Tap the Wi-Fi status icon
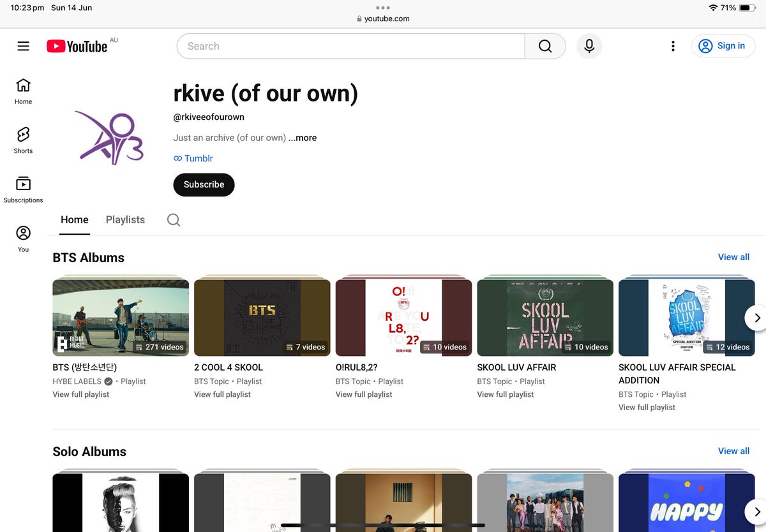 pyautogui.click(x=713, y=8)
